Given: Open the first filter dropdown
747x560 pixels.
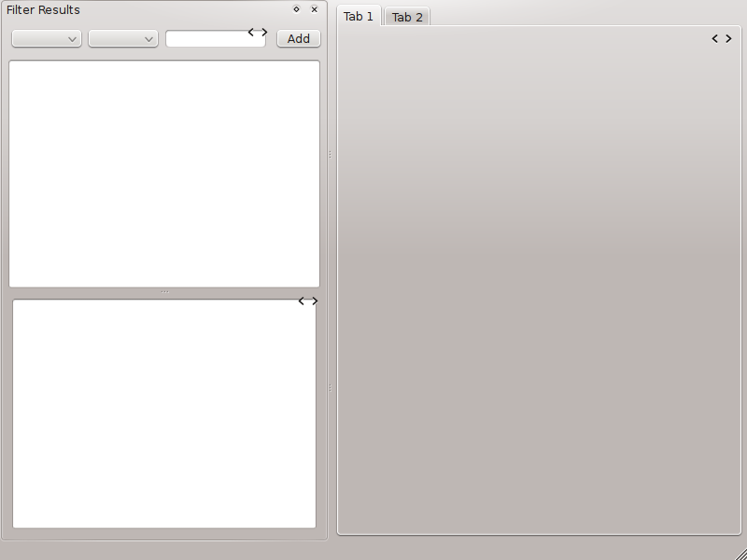Looking at the screenshot, I should 46,39.
